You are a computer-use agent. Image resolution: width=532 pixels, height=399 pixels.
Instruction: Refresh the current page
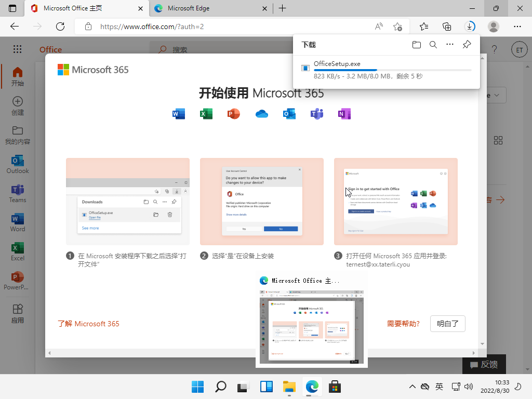click(60, 26)
